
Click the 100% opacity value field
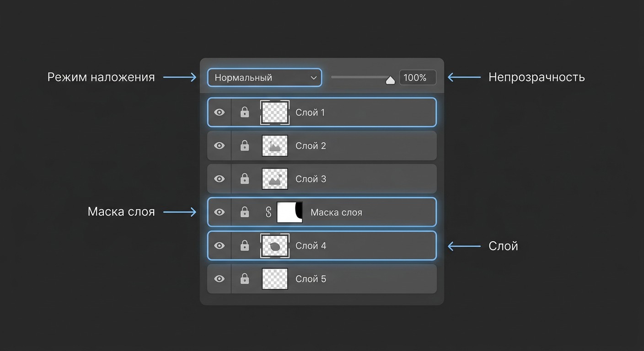pos(418,78)
